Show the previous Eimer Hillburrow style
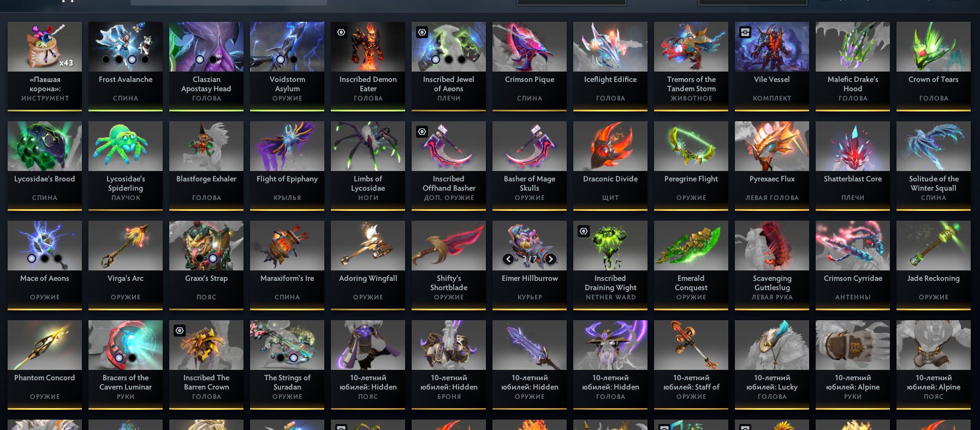The height and width of the screenshot is (430, 980). (x=508, y=259)
